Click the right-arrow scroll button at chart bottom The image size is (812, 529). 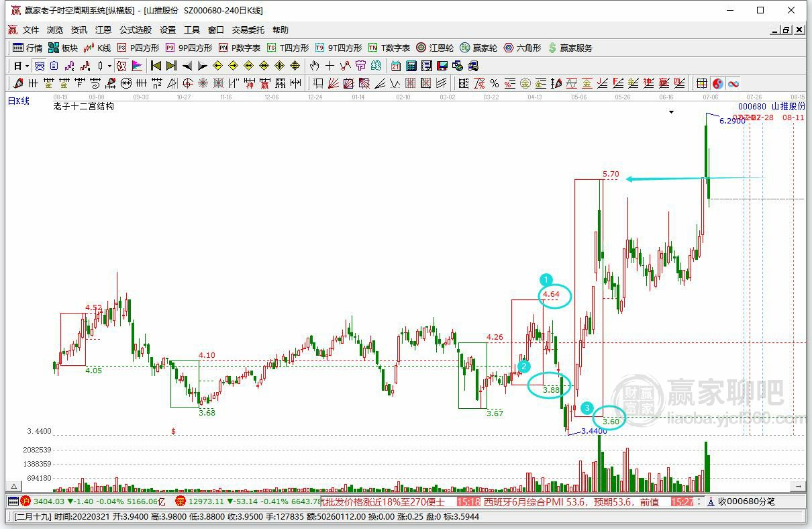[798, 486]
